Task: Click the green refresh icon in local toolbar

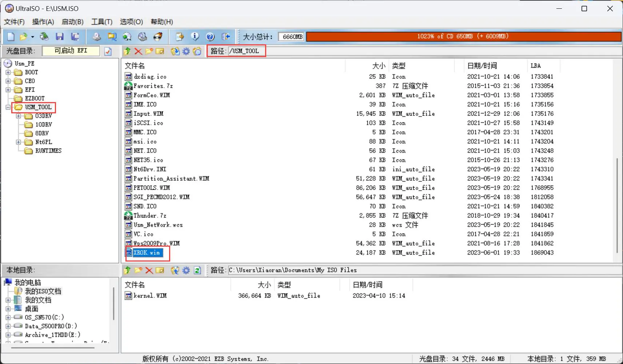Action: click(197, 270)
